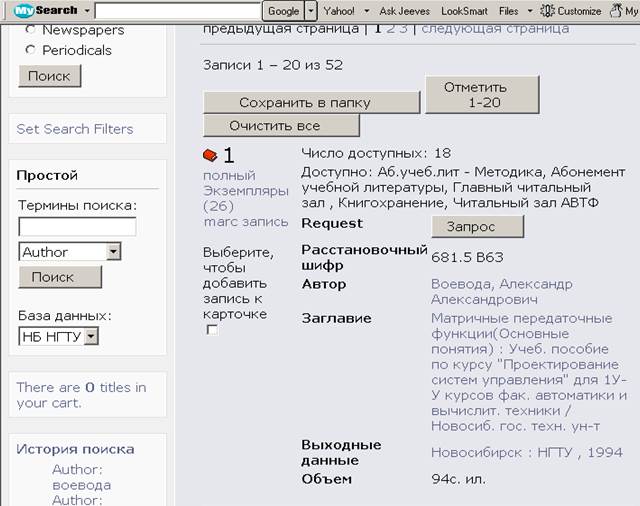Go to следующая страница link
This screenshot has width=640, height=506.
point(495,28)
